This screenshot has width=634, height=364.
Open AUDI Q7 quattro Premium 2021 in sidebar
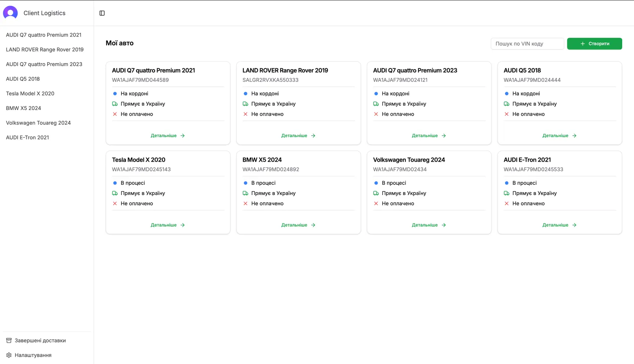tap(47, 35)
